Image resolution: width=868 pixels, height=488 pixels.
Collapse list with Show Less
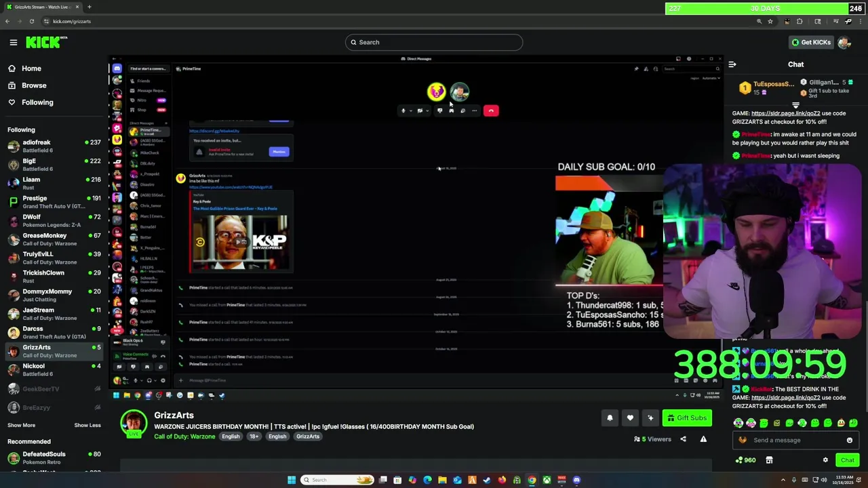(87, 425)
